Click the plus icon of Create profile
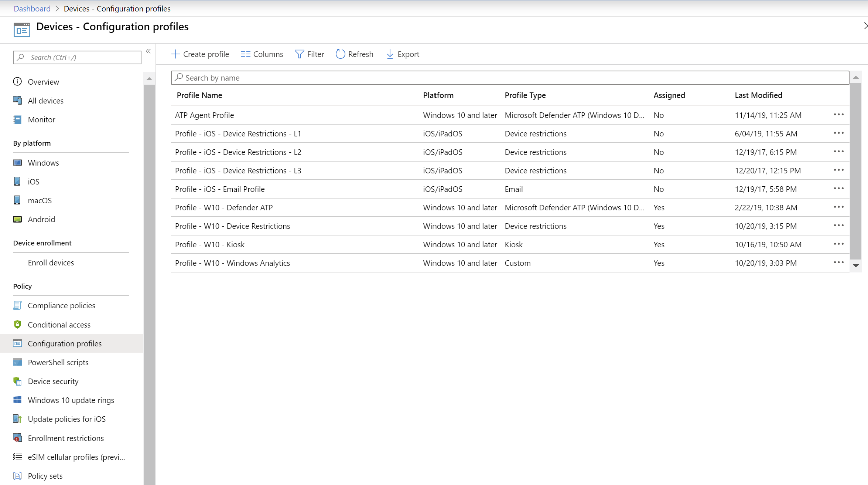 [x=175, y=54]
